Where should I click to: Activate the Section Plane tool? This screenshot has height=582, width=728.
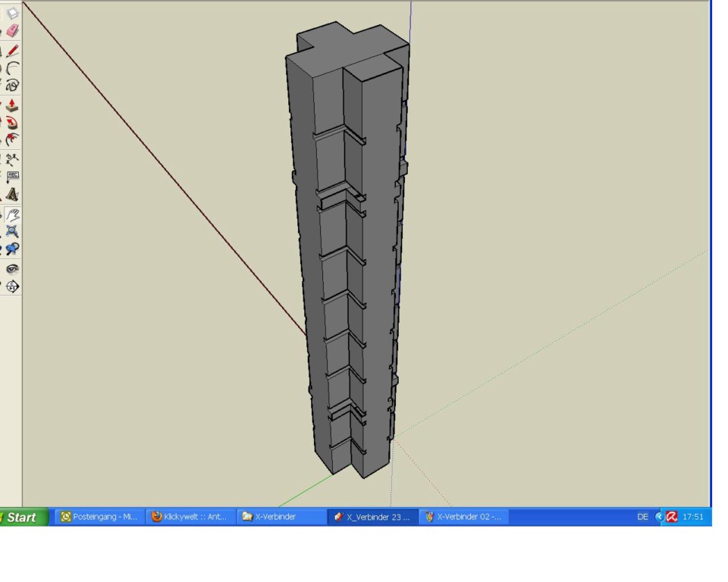pyautogui.click(x=12, y=286)
